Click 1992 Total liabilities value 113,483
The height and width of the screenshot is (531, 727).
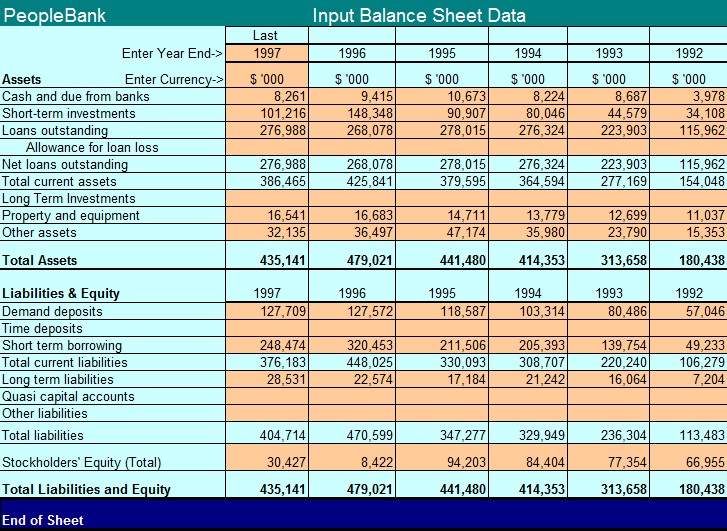click(x=688, y=436)
